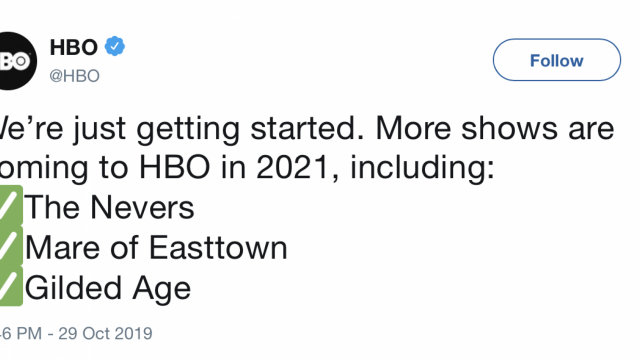The image size is (640, 360).
Task: Follow the HBO account
Action: click(557, 60)
